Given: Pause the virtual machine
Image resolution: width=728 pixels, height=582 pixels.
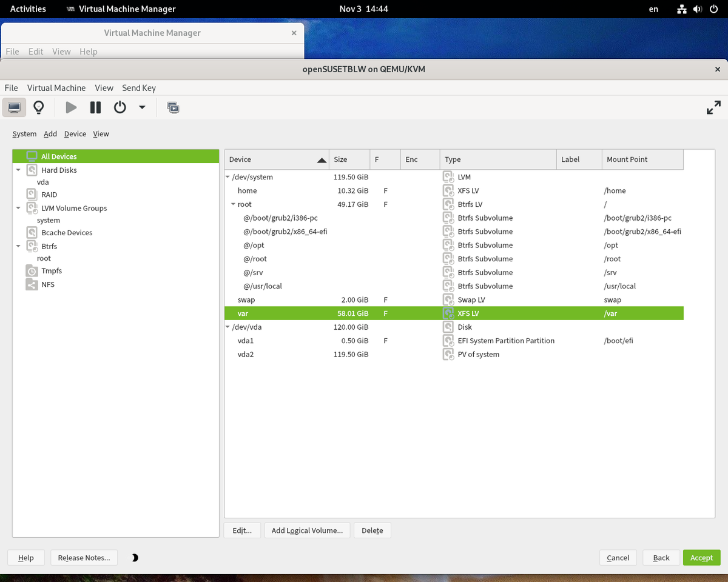Looking at the screenshot, I should coord(95,107).
